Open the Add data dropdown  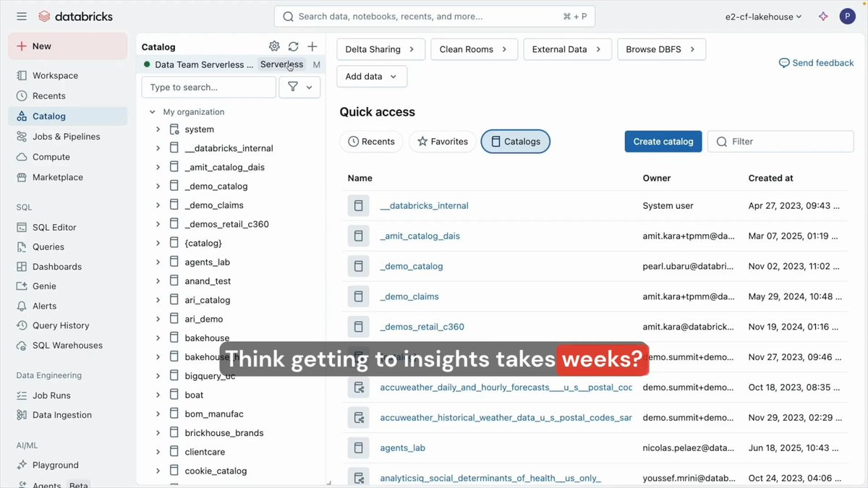click(372, 77)
